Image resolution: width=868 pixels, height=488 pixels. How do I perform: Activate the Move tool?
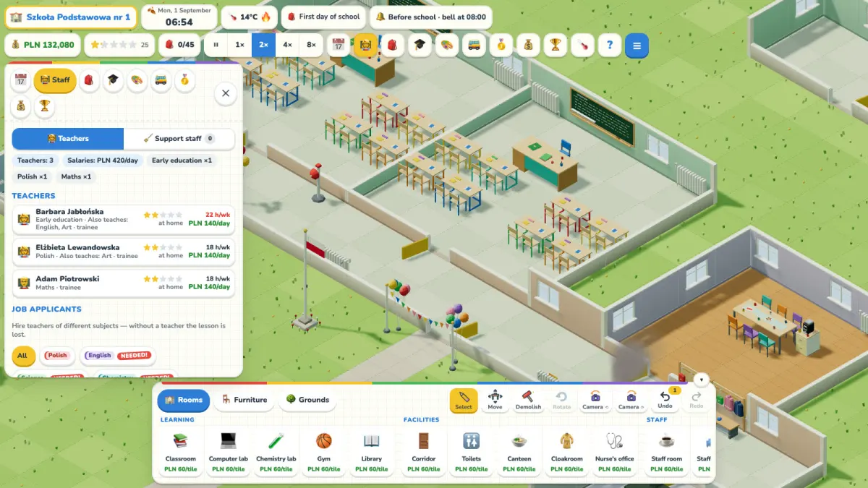(495, 399)
